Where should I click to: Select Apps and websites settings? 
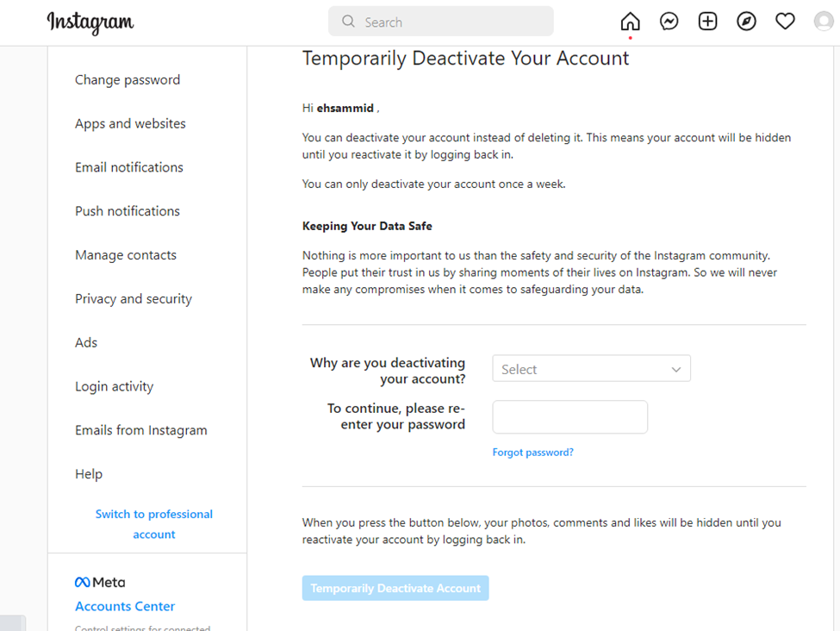tap(130, 124)
